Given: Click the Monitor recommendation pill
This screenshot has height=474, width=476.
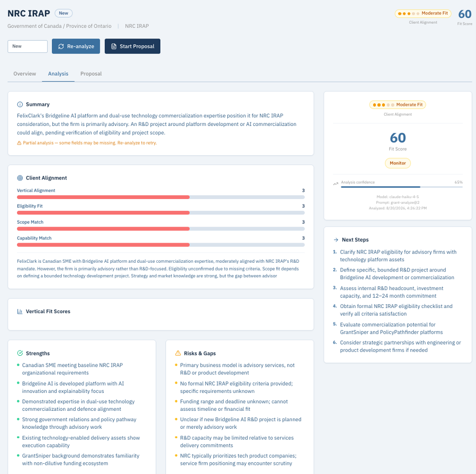Looking at the screenshot, I should pos(398,163).
